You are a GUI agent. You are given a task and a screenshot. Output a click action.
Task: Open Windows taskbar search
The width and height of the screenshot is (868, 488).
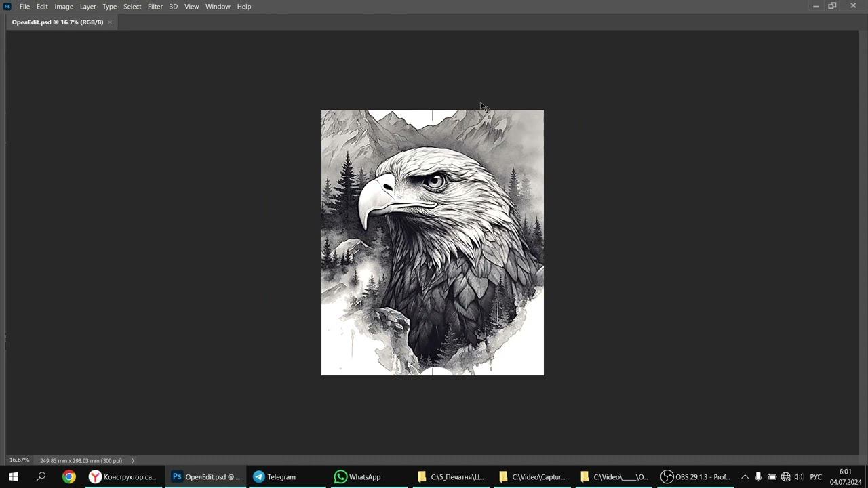41,477
